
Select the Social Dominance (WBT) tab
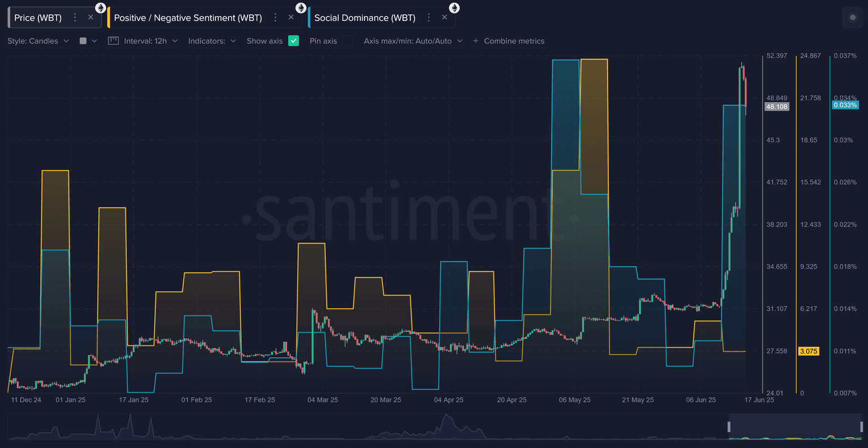(364, 18)
